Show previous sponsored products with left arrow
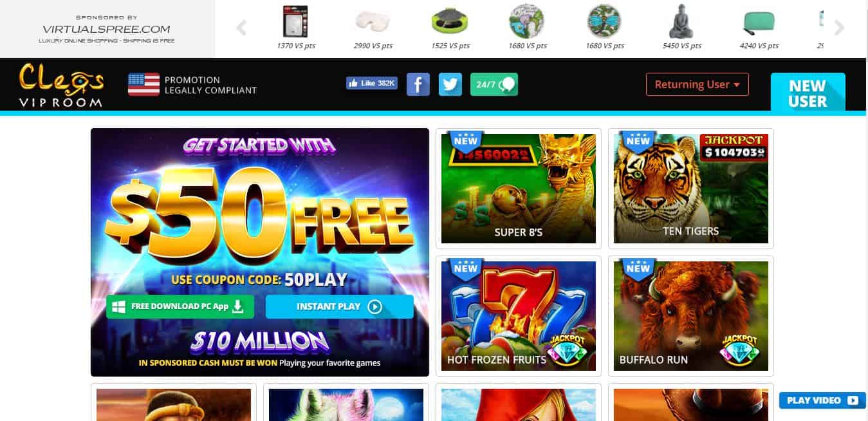Image resolution: width=868 pixels, height=421 pixels. (241, 28)
